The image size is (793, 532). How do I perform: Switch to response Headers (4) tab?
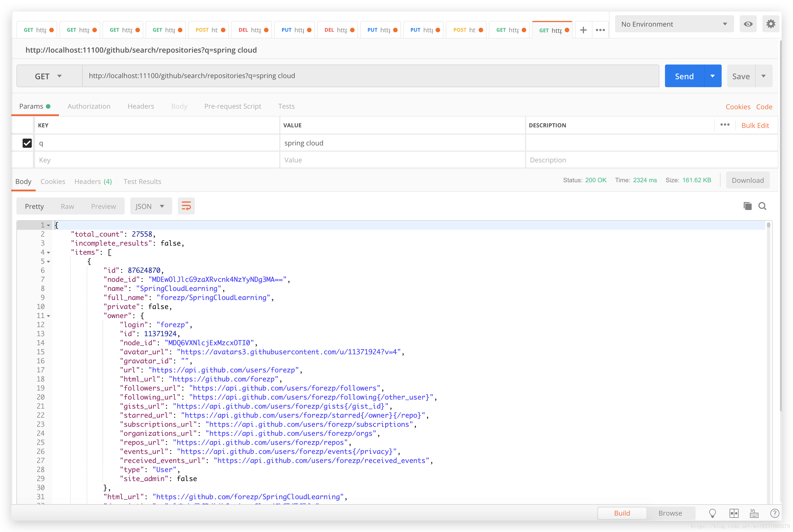[x=93, y=181]
